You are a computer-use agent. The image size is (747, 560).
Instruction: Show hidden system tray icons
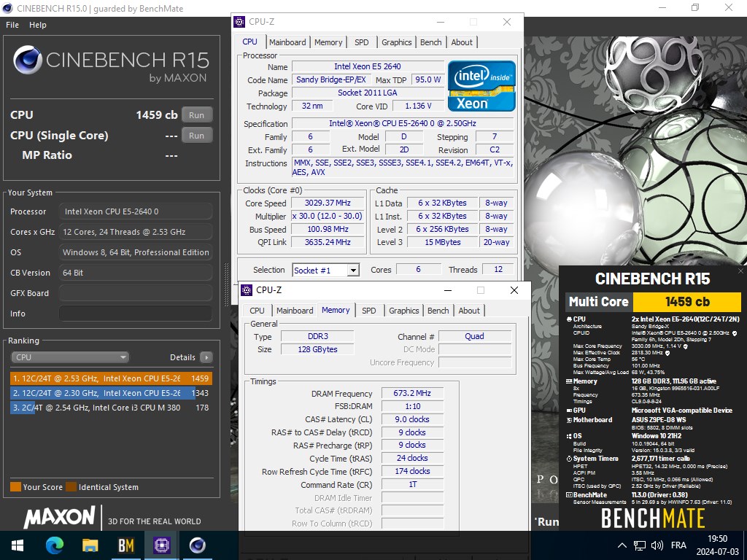(x=622, y=545)
